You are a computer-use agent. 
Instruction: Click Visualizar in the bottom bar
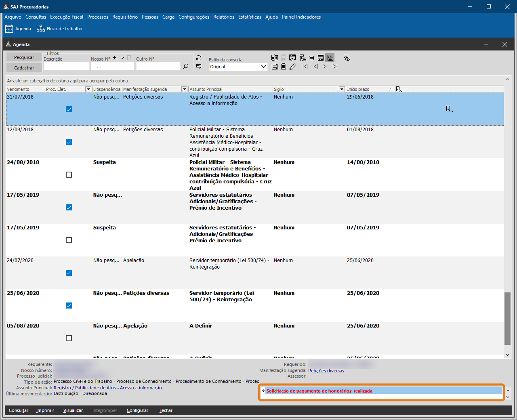click(73, 410)
